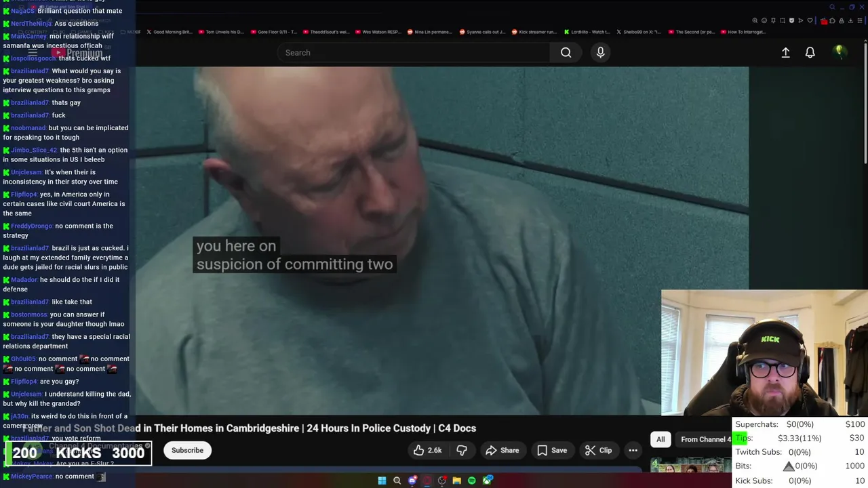Create a Clip of the video
The width and height of the screenshot is (868, 488).
tap(599, 450)
